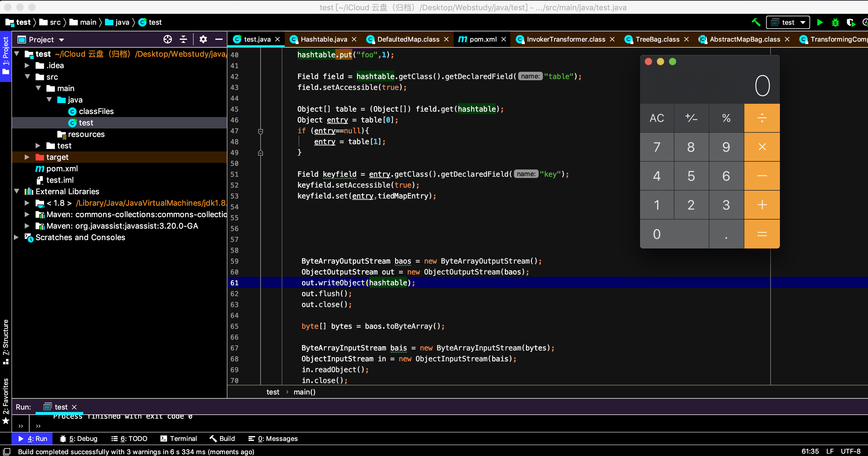Open the Terminal tool window

pos(179,438)
